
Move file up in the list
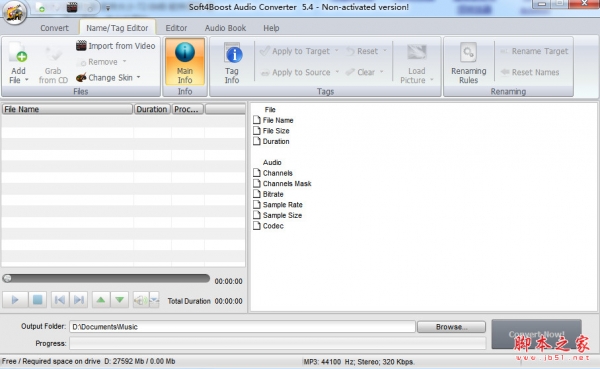point(101,300)
